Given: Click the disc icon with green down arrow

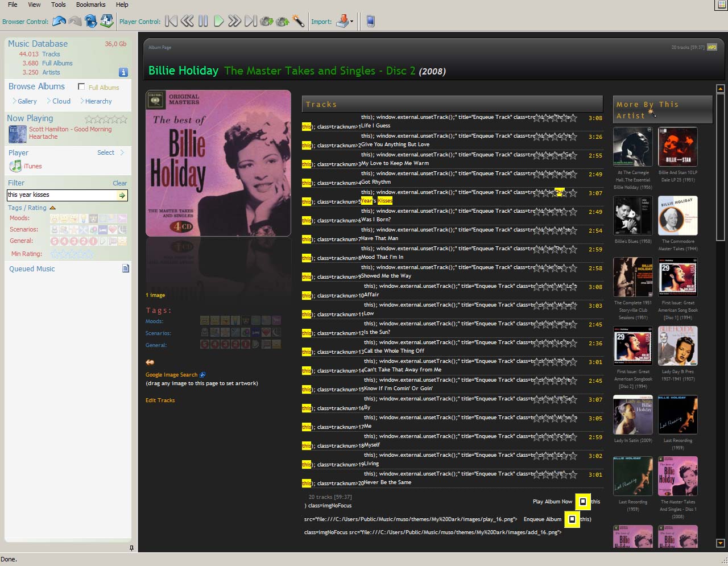Looking at the screenshot, I should tap(266, 21).
